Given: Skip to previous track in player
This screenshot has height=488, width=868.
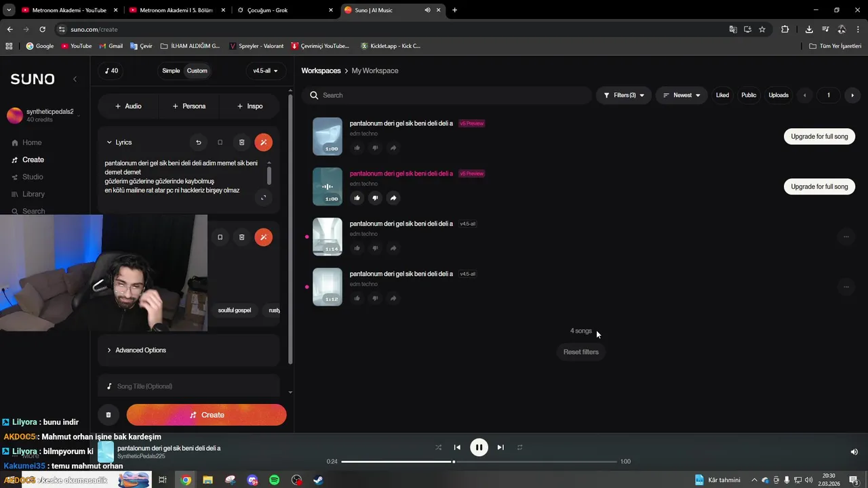Looking at the screenshot, I should click(x=457, y=447).
